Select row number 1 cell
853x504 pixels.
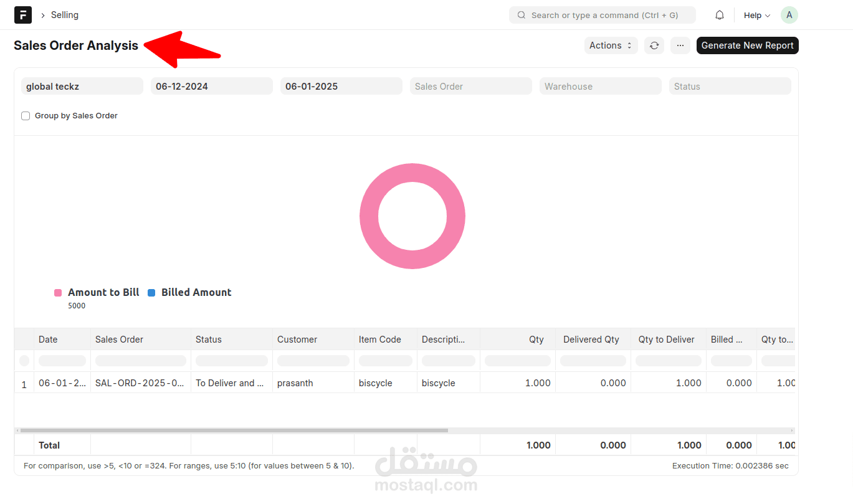[24, 384]
